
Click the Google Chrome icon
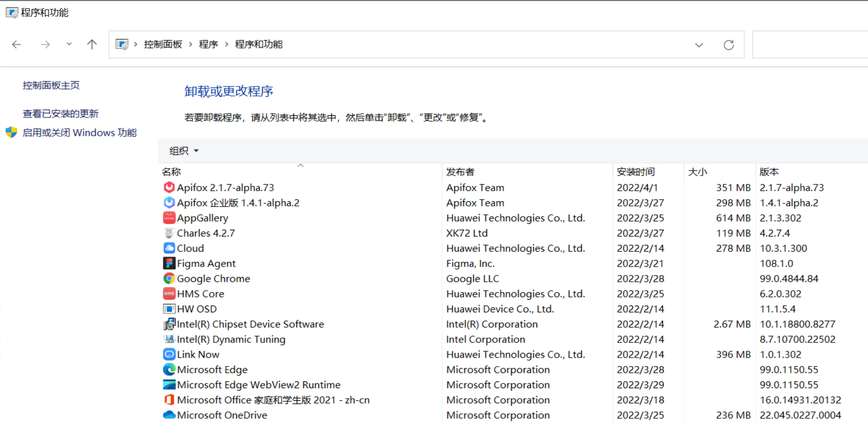[169, 279]
